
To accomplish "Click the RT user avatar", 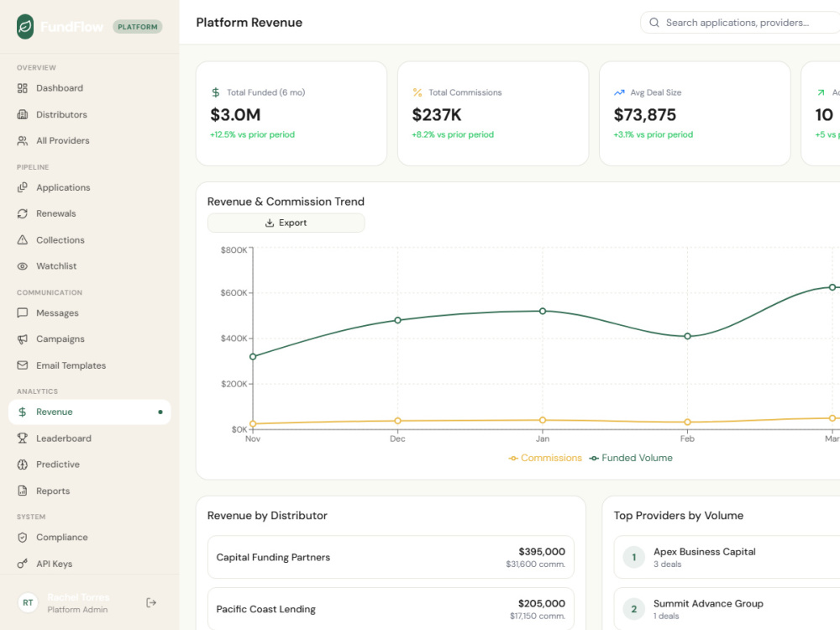I will (x=28, y=602).
